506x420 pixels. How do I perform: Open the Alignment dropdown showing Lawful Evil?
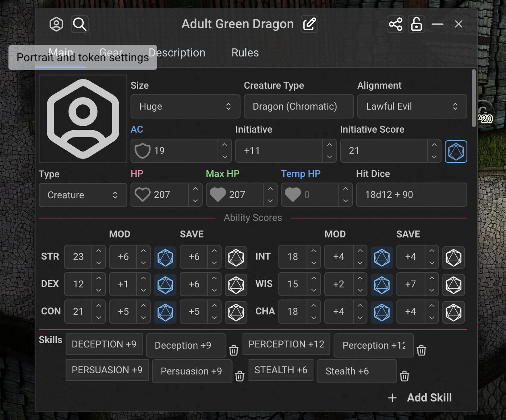tap(412, 106)
